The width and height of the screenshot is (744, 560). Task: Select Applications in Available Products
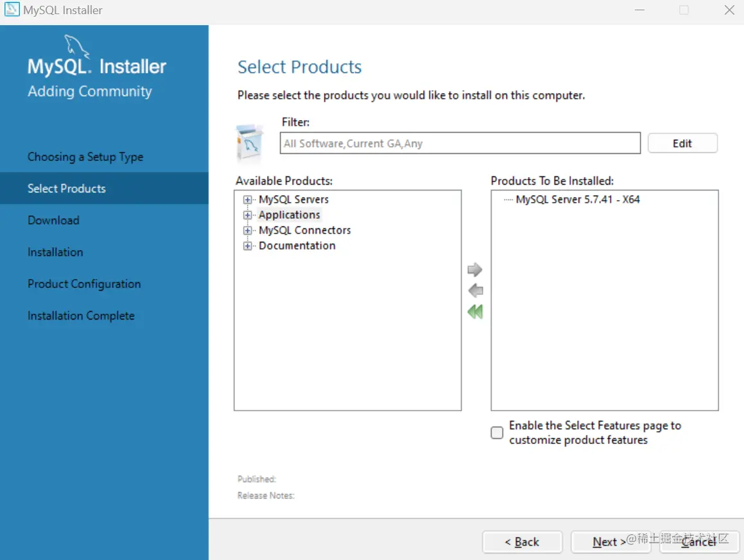[290, 215]
